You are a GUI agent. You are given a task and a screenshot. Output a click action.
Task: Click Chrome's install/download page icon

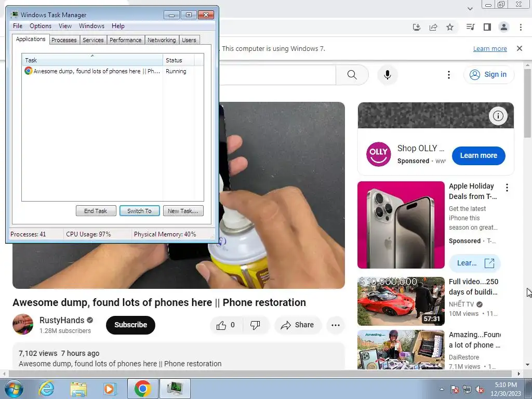coord(417,27)
